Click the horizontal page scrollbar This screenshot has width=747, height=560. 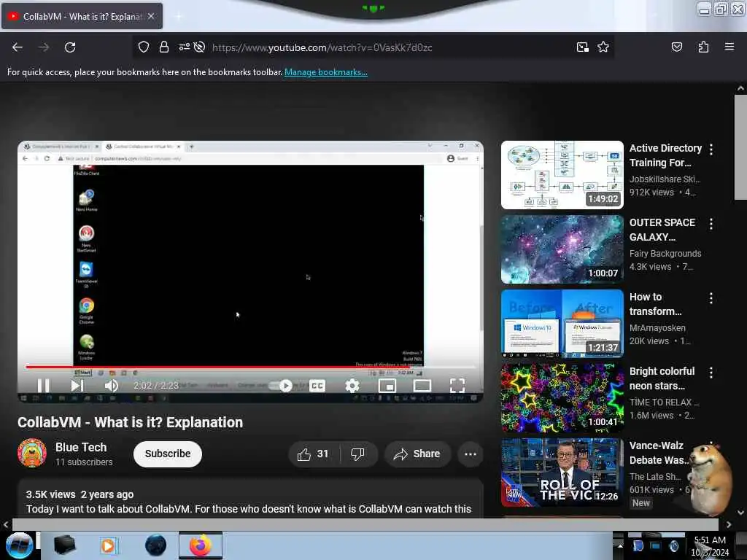pos(365,524)
